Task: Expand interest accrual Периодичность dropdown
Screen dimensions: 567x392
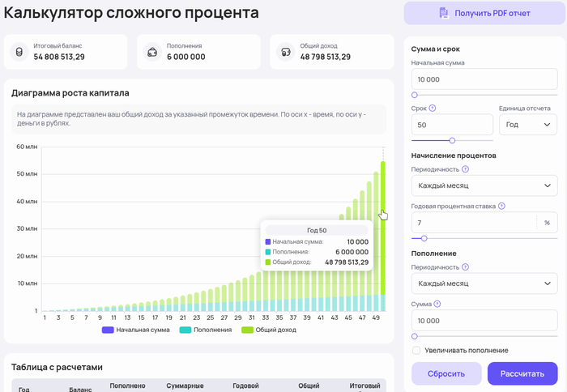Action: pyautogui.click(x=484, y=186)
